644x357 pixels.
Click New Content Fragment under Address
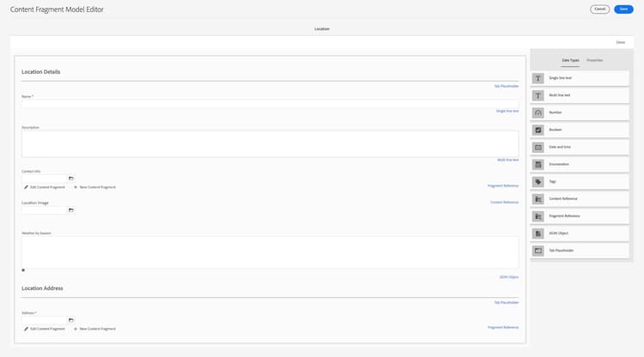(94, 329)
